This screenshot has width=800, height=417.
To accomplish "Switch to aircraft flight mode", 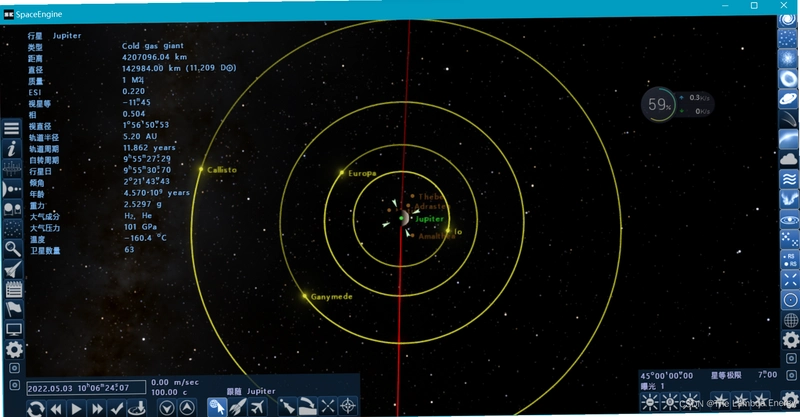I will 258,407.
